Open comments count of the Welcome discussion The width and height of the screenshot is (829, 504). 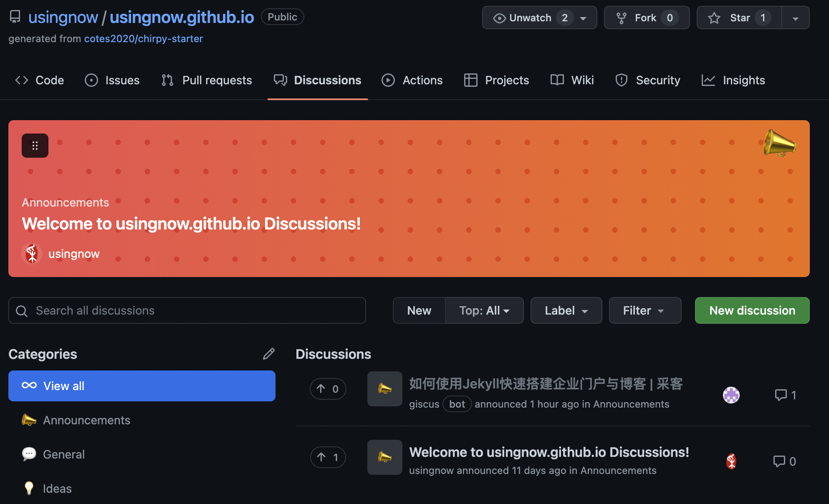click(x=785, y=461)
